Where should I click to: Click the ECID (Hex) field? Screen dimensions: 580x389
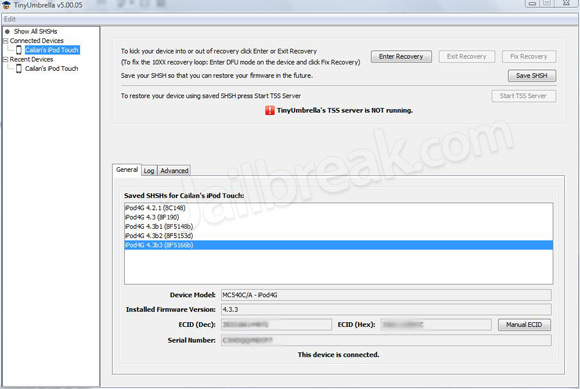pyautogui.click(x=436, y=325)
